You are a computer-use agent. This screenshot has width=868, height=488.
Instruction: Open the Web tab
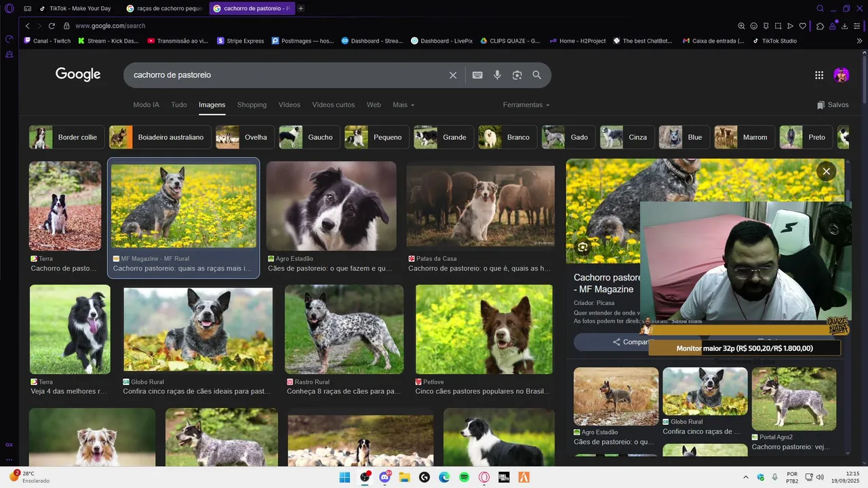click(374, 105)
